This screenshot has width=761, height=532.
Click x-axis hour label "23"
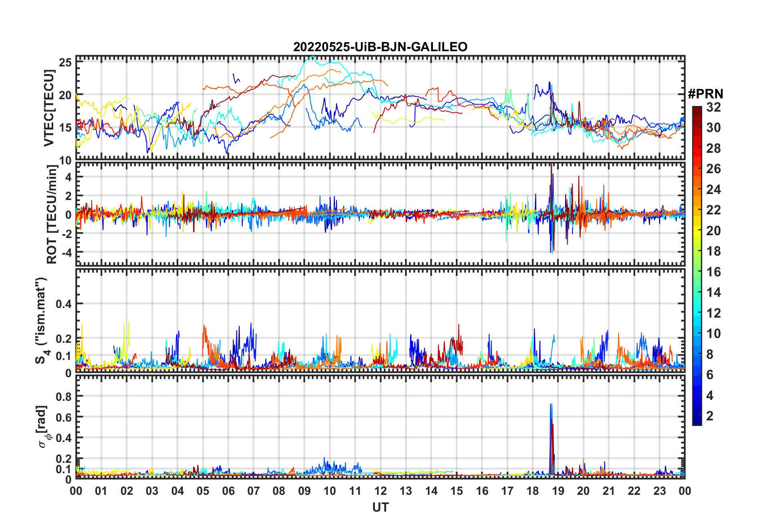pos(660,491)
